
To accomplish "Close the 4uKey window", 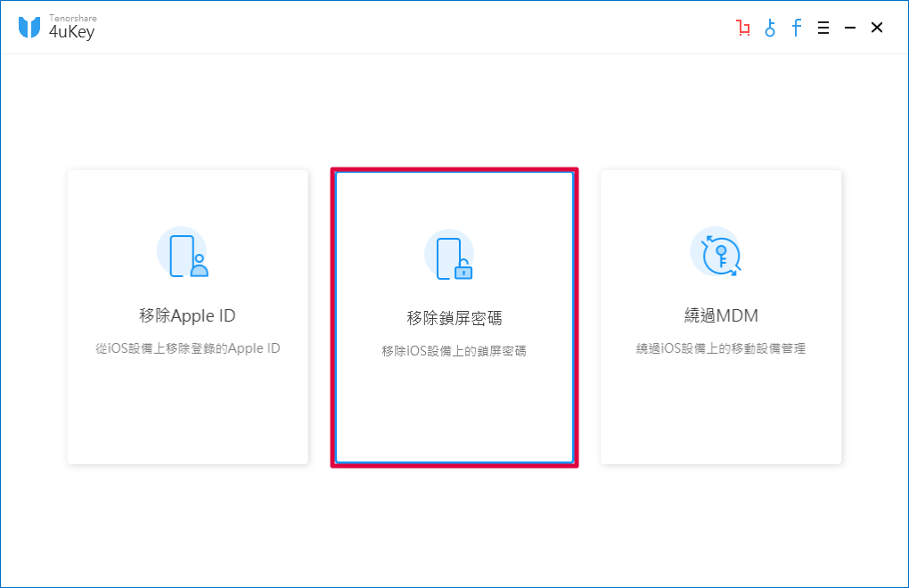I will [877, 28].
